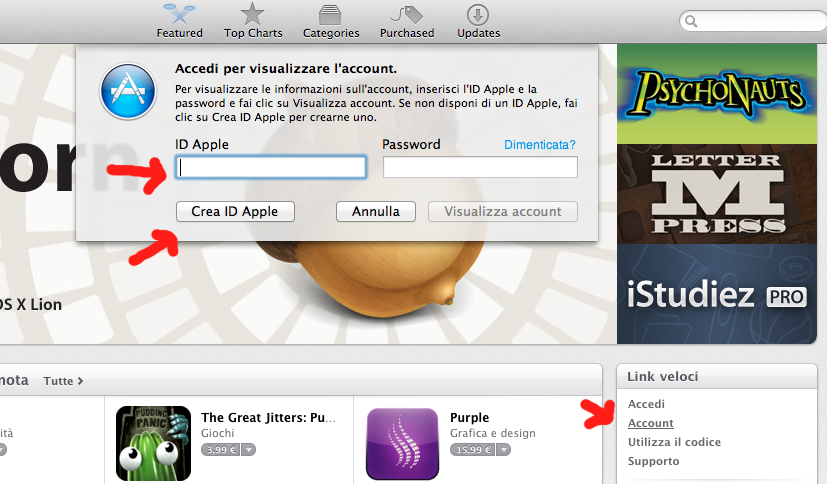Click Accedi in Link veloci
Viewport: 827px width, 484px height.
click(x=646, y=404)
